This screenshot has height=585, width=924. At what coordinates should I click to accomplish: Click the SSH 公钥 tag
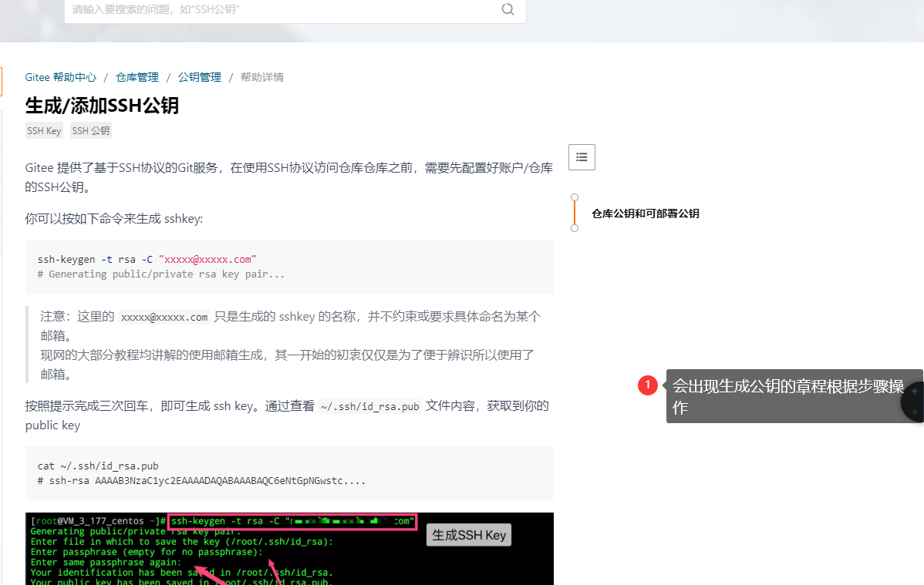point(90,130)
